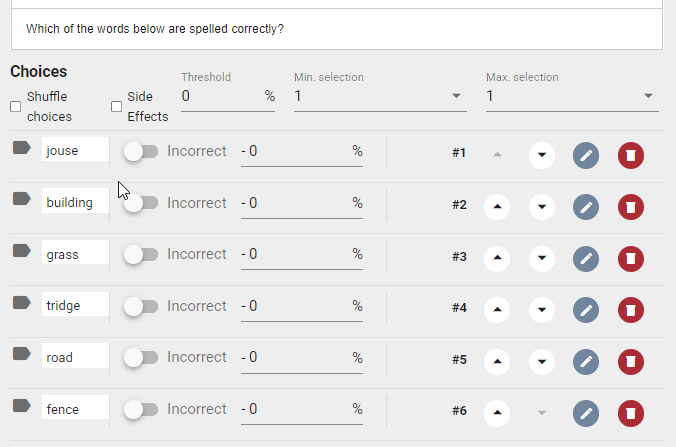This screenshot has height=447, width=676.
Task: Click the penalty percentage field for 'grass'
Action: [301, 255]
